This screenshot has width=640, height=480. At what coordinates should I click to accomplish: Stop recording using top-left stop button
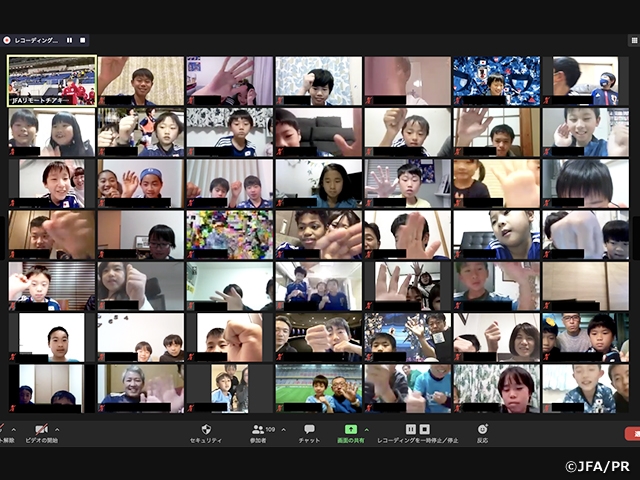[x=83, y=41]
